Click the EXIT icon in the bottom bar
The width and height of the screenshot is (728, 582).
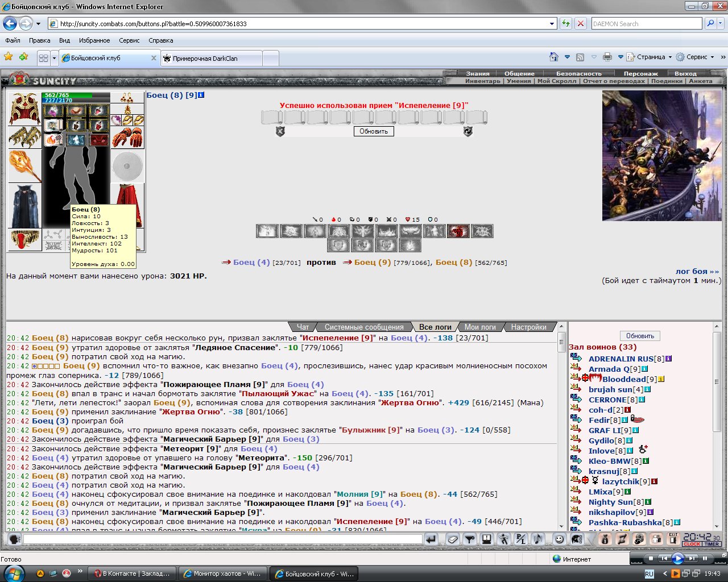pyautogui.click(x=673, y=539)
